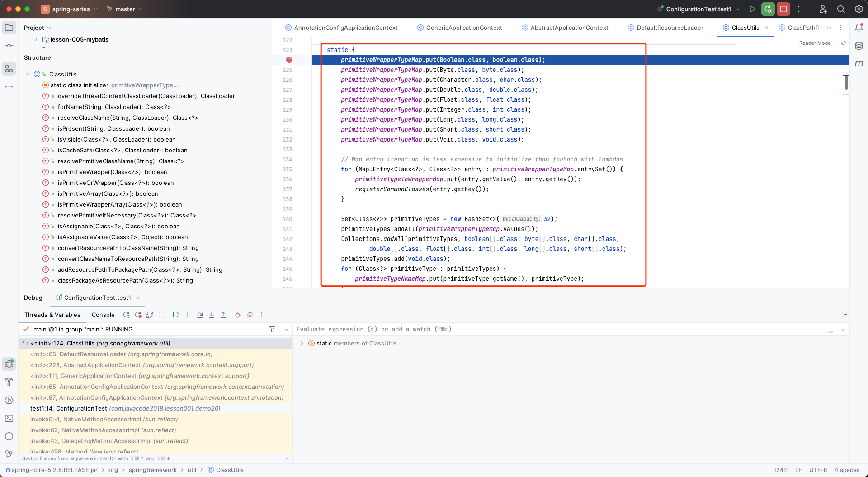Screen dimensions: 868x477
Task: Click the Step Over debug button
Action: pos(200,315)
